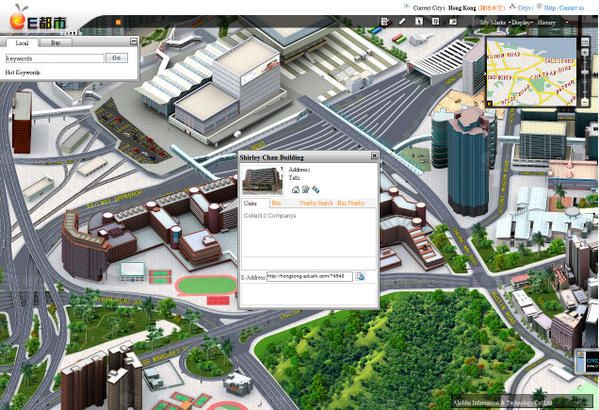Click the Go search button
The image size is (599, 410).
pyautogui.click(x=117, y=58)
